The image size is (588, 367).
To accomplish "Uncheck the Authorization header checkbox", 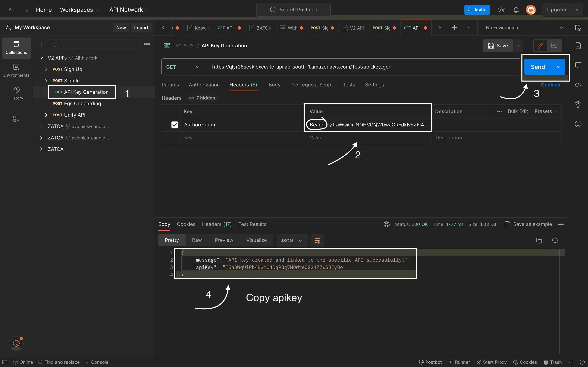I will point(174,125).
